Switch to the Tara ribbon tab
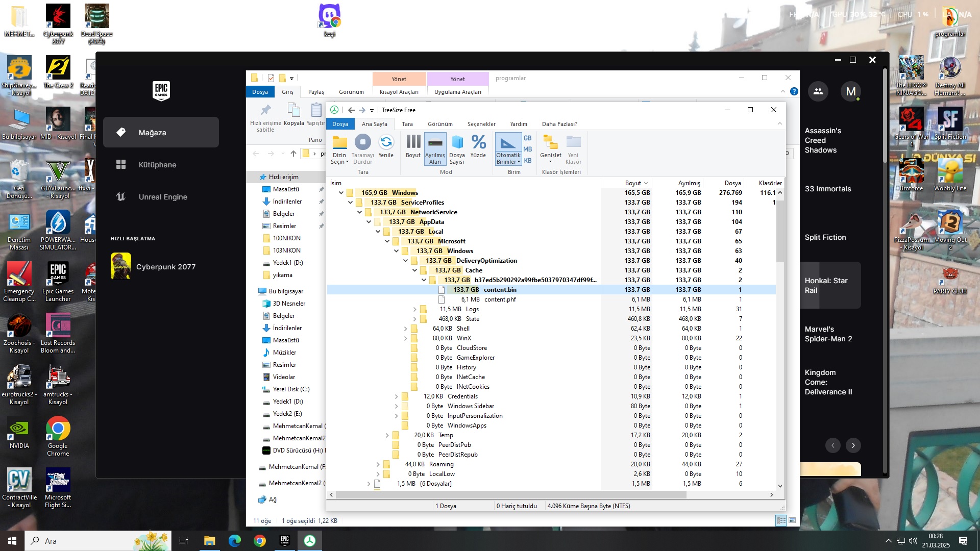The width and height of the screenshot is (980, 551). click(407, 124)
